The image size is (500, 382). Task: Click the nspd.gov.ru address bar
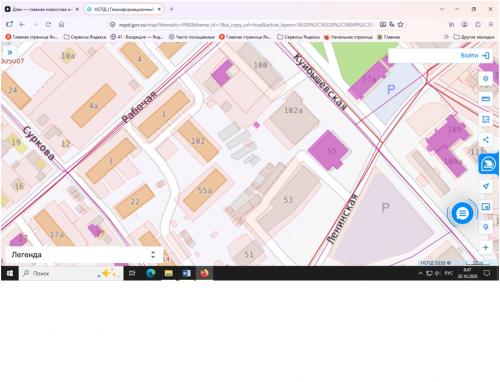pos(246,25)
